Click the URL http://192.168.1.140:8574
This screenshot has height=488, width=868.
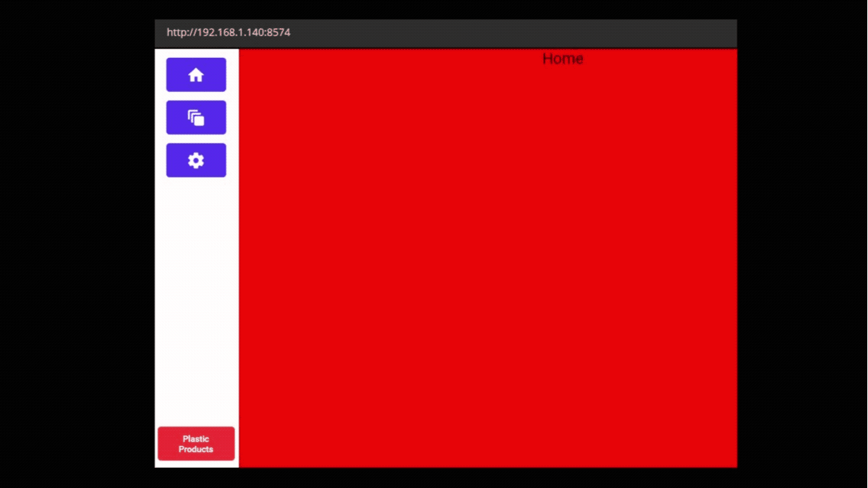coord(229,33)
